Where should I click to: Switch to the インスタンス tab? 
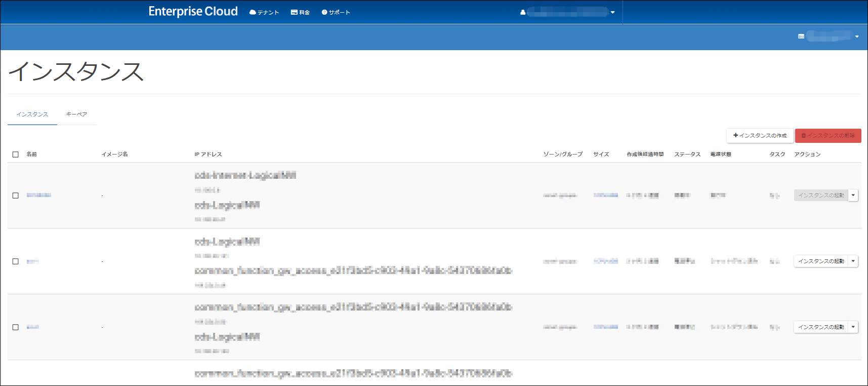32,114
